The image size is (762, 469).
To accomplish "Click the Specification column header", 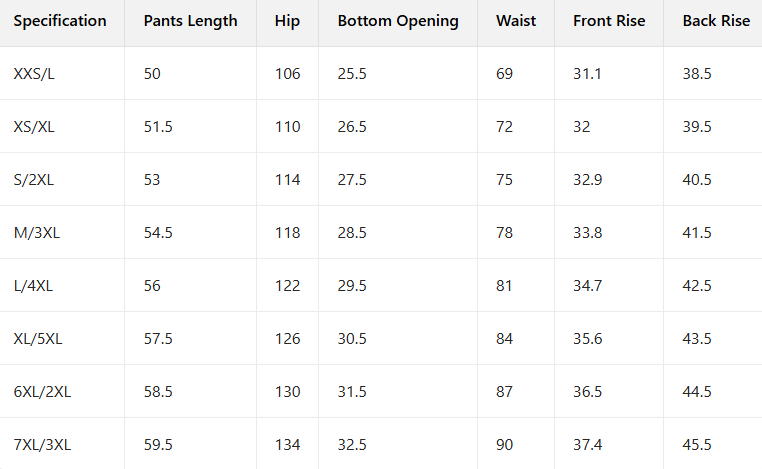I will 60,21.
